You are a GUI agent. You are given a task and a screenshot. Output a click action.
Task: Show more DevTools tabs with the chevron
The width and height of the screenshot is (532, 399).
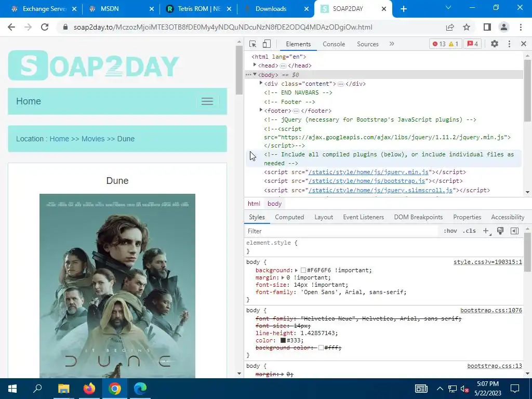[392, 44]
